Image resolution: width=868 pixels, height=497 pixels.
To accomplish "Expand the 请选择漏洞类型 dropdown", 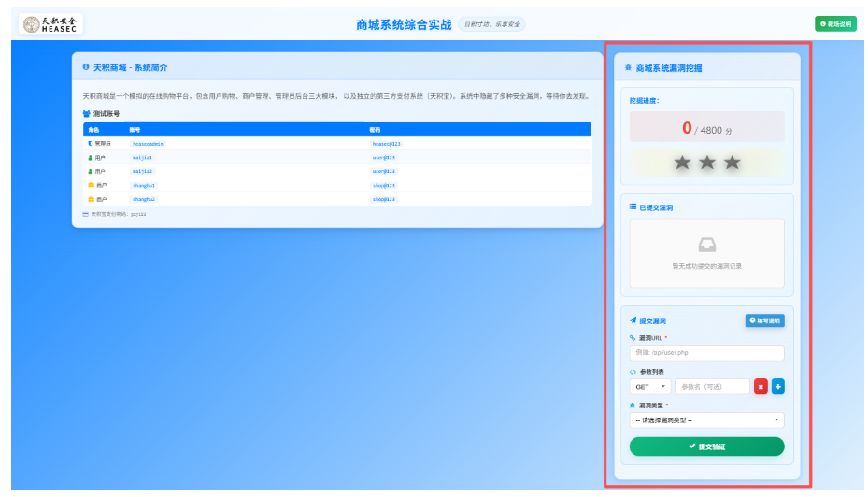I will pos(707,420).
